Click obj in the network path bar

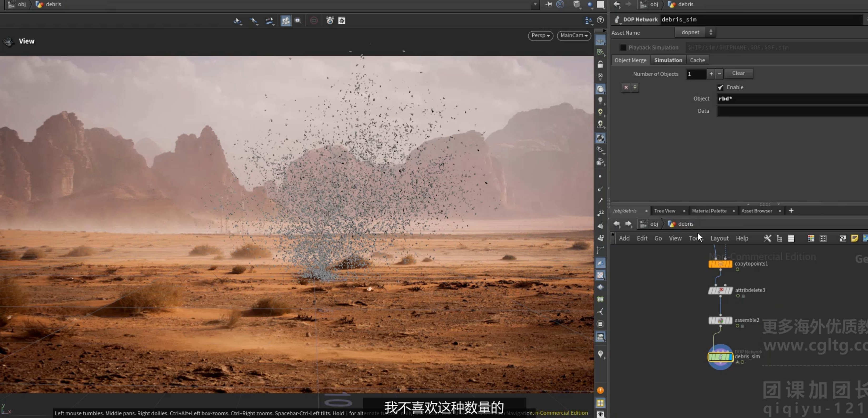pyautogui.click(x=654, y=224)
